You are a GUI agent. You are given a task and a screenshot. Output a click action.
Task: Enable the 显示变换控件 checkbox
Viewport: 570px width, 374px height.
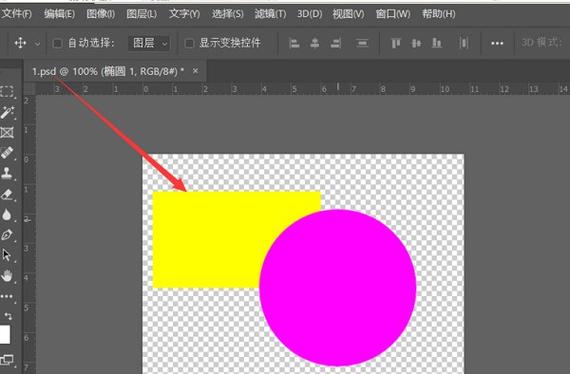[x=189, y=44]
